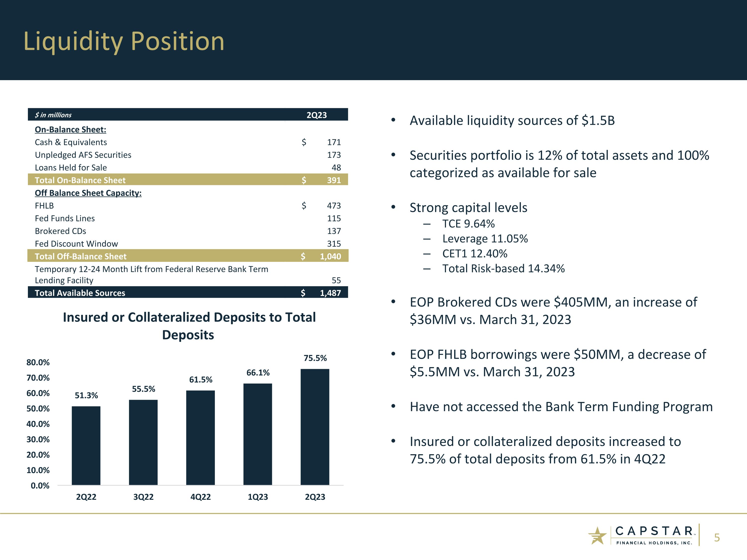Select the 4Q22 bar in the chart
Screen dimensions: 747x560
[x=200, y=438]
